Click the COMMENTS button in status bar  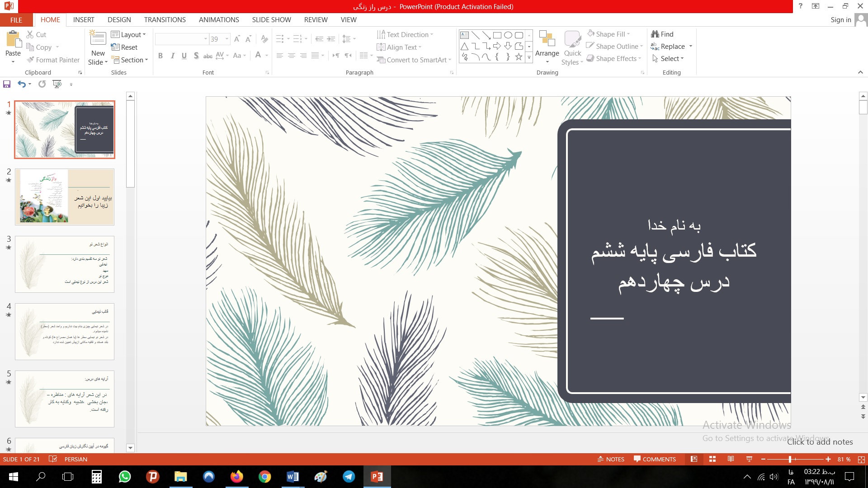(x=655, y=459)
